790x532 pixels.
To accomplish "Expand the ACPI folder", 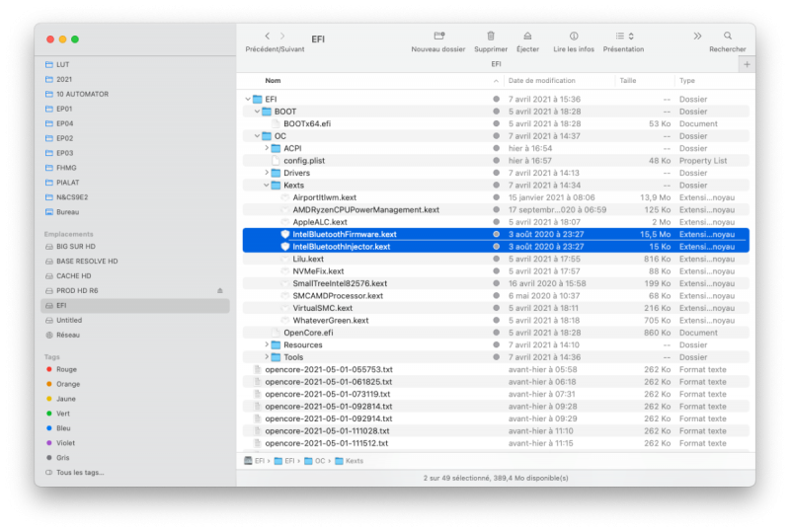I will coord(267,148).
